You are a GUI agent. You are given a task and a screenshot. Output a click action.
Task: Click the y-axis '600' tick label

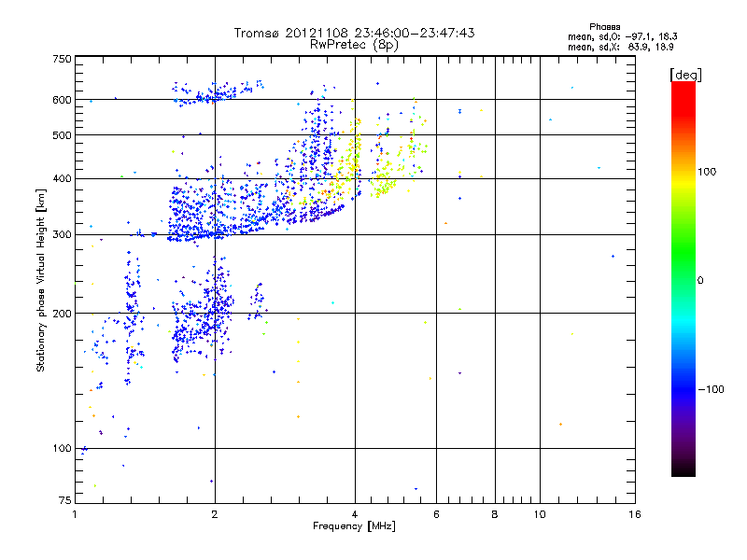click(62, 100)
